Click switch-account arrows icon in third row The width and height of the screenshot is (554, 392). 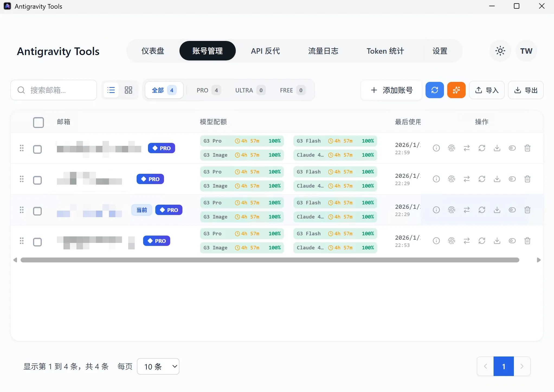pos(466,210)
